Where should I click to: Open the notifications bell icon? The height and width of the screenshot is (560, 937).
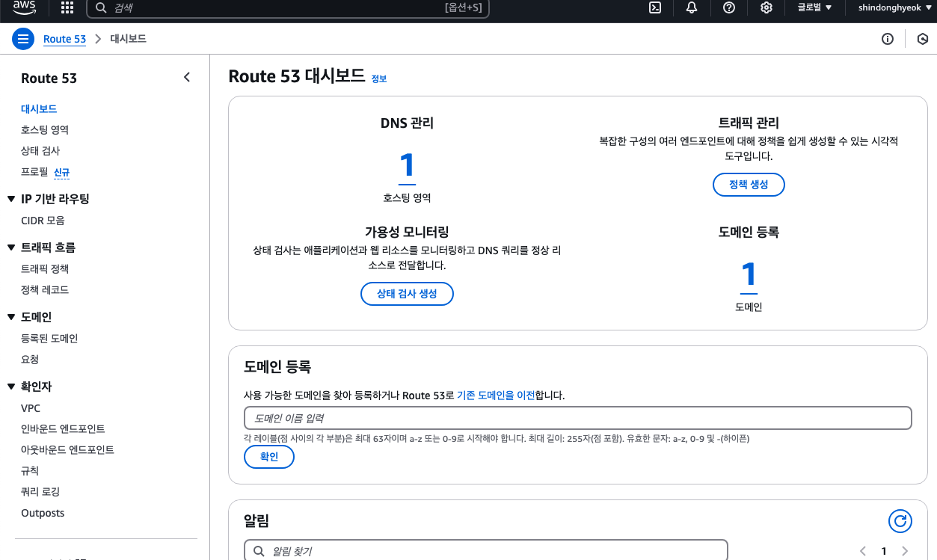click(692, 7)
